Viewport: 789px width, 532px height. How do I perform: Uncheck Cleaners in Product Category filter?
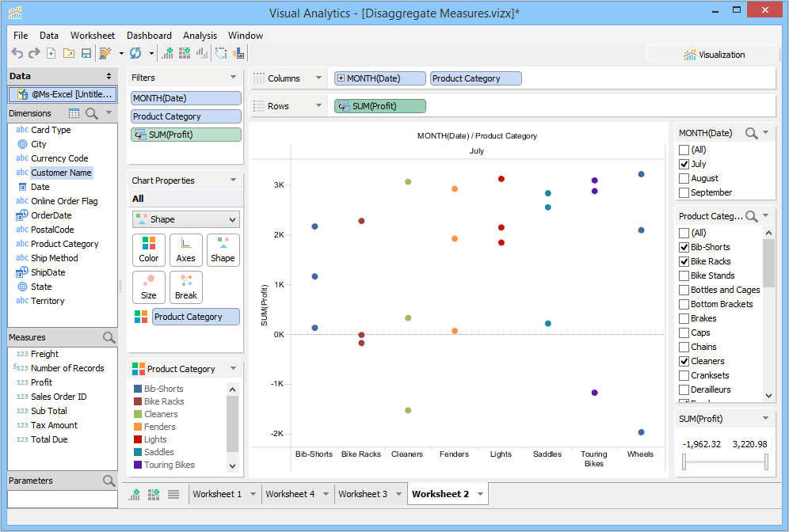tap(684, 361)
